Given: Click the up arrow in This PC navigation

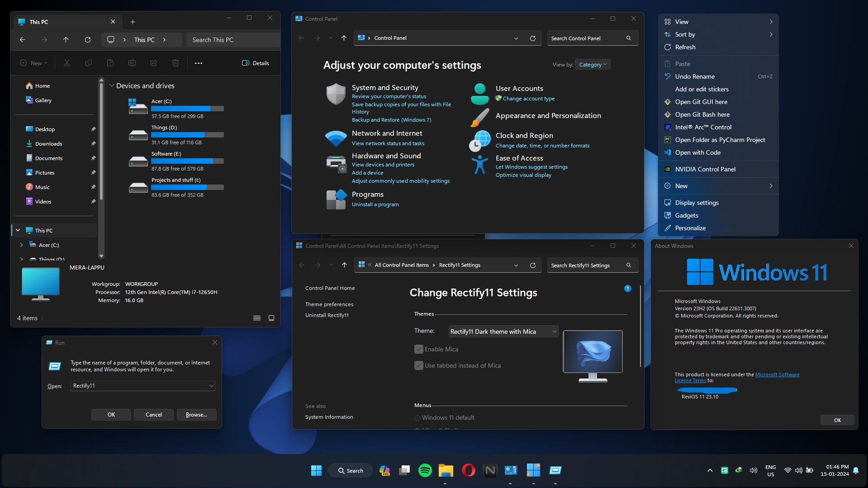Looking at the screenshot, I should [66, 40].
